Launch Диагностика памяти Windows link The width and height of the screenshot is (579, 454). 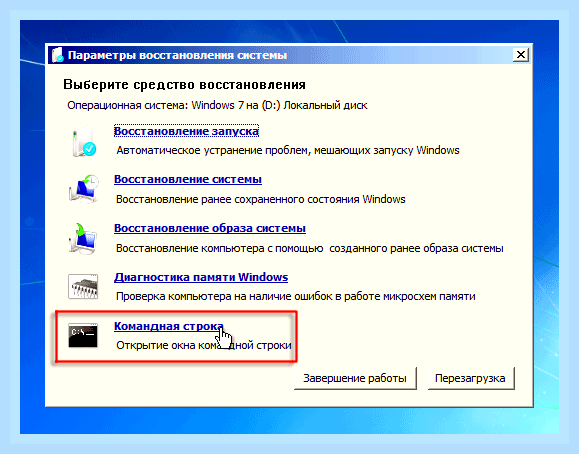201,277
